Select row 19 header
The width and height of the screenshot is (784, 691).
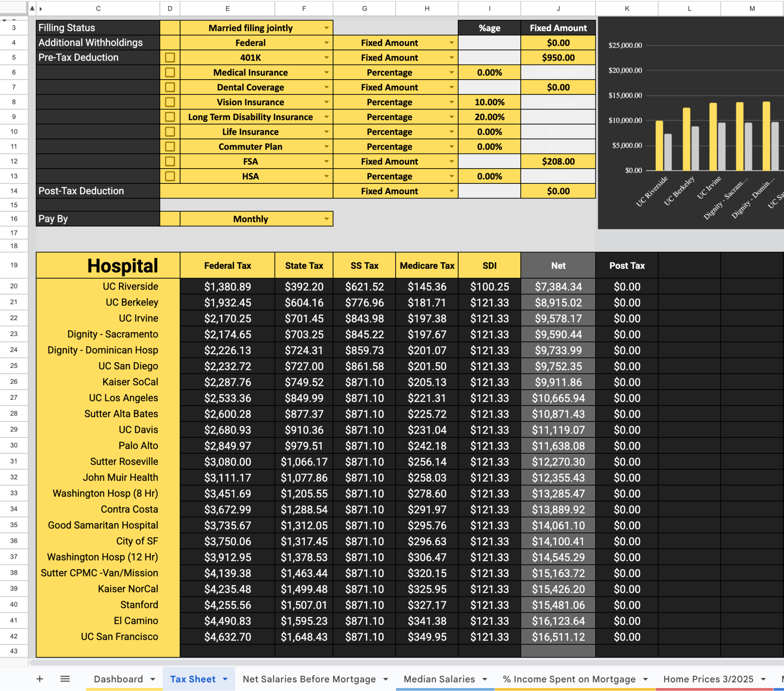(14, 265)
